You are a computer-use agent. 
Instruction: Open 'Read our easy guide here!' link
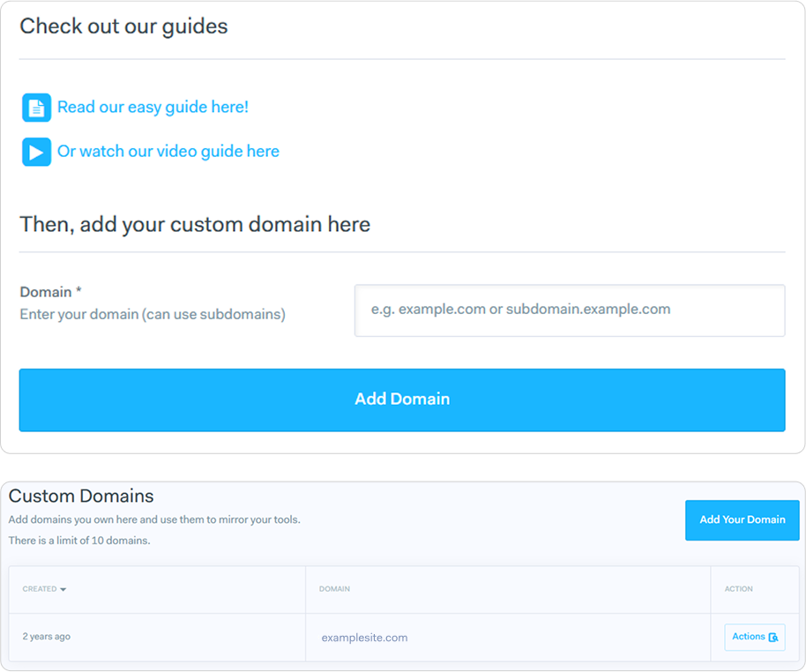click(152, 107)
